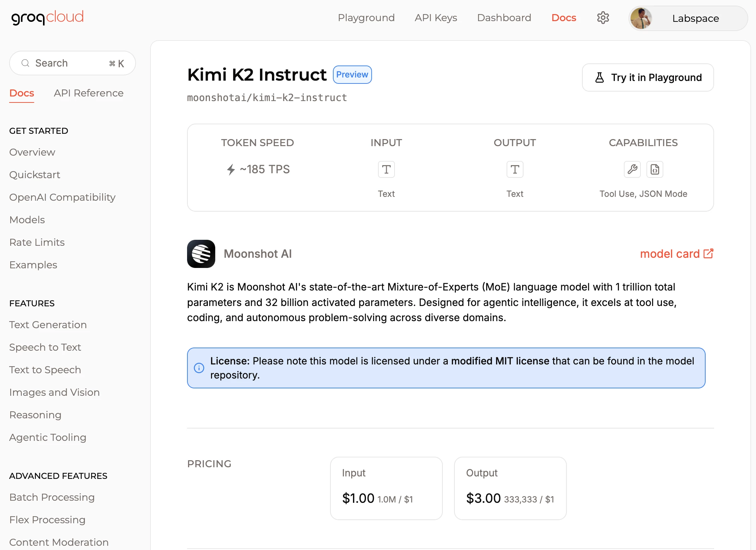The image size is (756, 550).
Task: Click the GET STARTED section header
Action: 39,131
